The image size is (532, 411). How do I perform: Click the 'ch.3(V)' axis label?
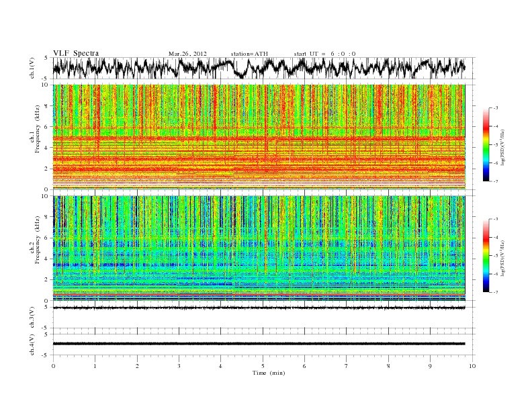pos(32,318)
